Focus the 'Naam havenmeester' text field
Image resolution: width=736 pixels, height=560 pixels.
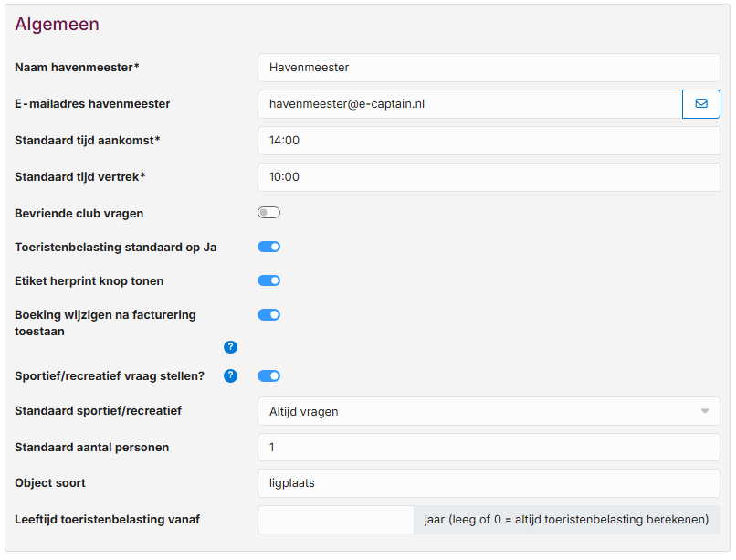tap(489, 68)
